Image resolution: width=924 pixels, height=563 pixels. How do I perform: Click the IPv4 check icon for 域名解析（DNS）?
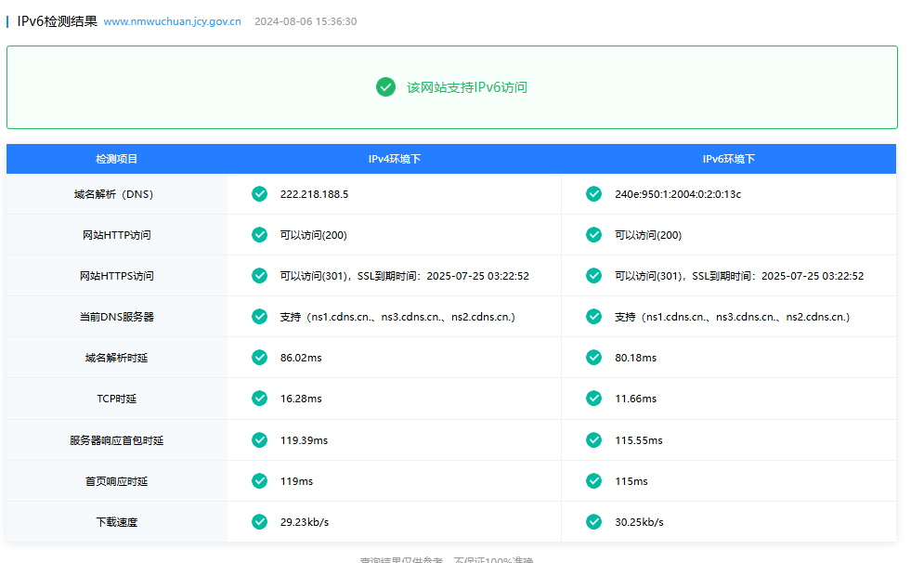260,194
